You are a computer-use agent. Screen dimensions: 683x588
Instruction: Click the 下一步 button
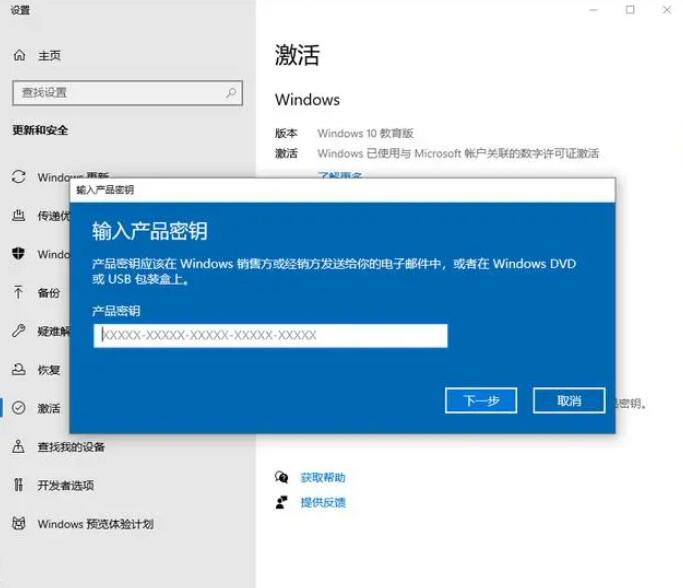click(481, 400)
